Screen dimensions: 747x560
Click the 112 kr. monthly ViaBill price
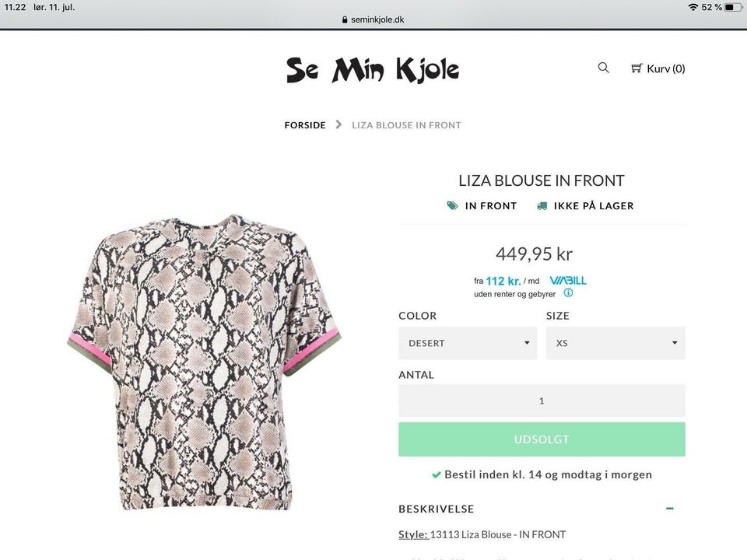tap(503, 281)
